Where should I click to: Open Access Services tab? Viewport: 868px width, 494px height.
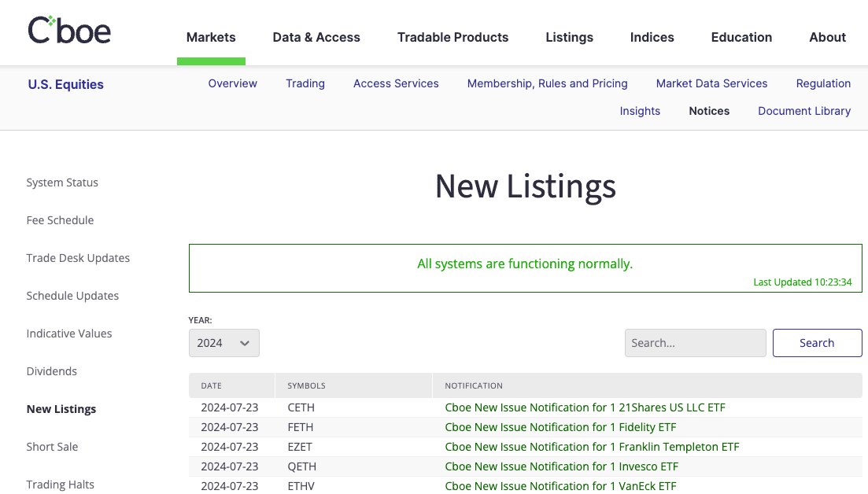(396, 83)
